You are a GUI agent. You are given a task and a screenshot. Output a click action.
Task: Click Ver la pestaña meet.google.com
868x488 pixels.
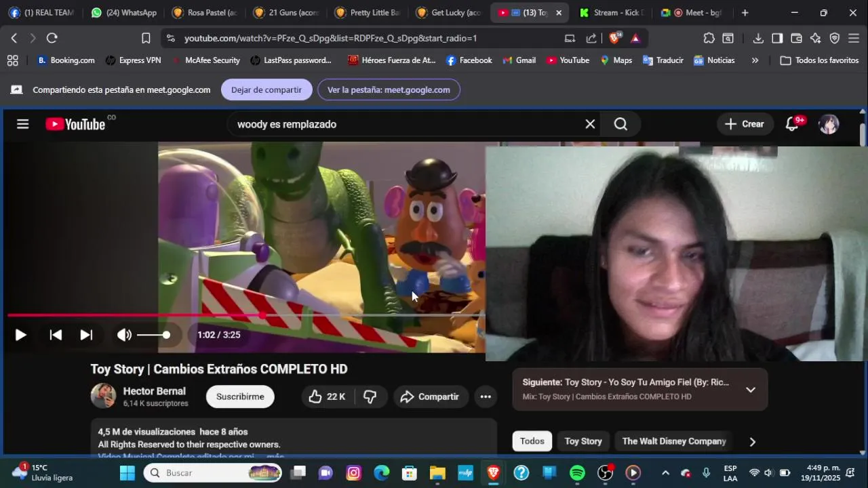pos(389,89)
